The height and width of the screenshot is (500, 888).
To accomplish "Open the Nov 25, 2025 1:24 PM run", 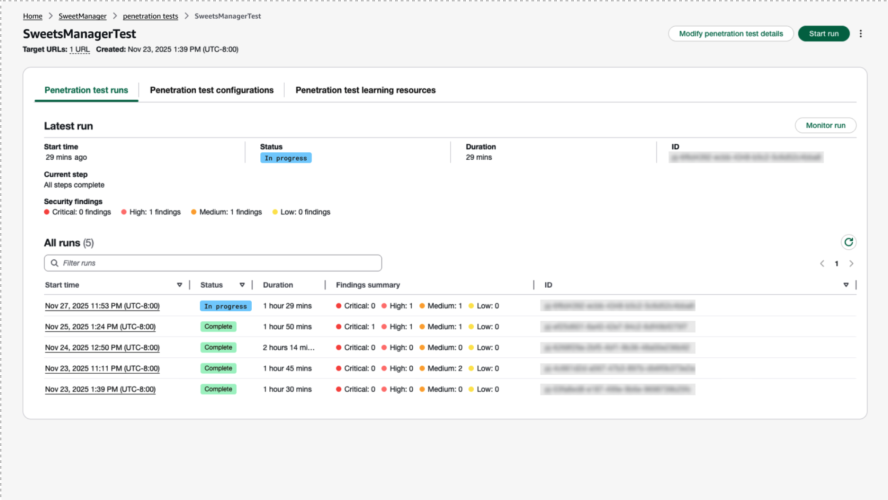I will click(100, 327).
